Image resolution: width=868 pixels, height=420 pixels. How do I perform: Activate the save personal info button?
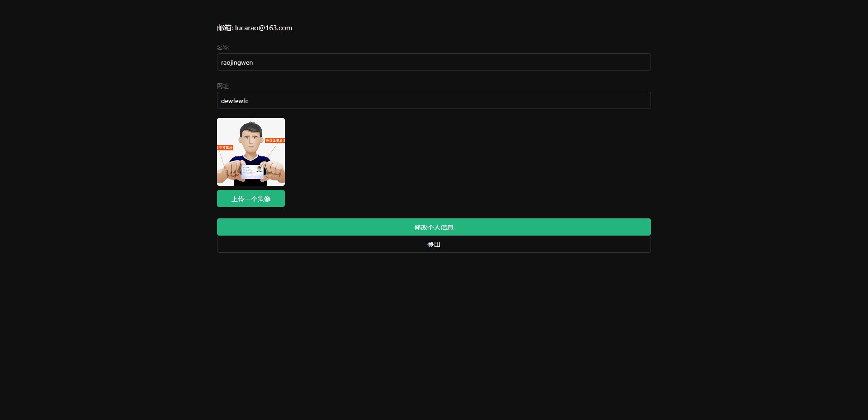pos(434,227)
